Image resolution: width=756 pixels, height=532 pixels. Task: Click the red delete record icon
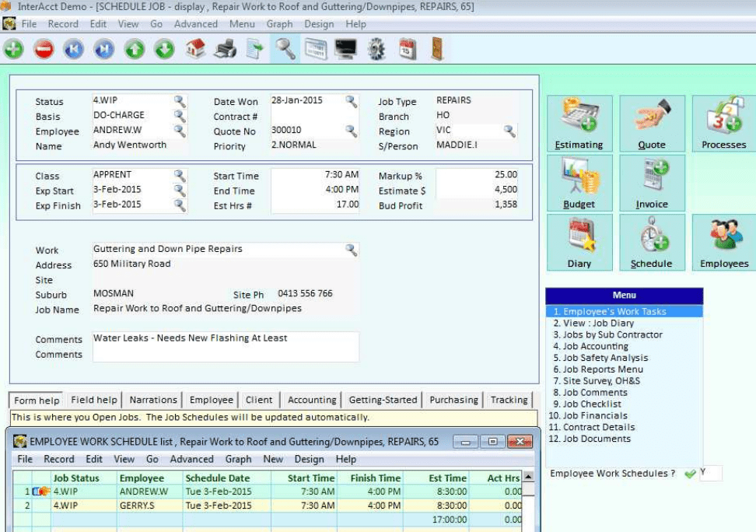click(x=44, y=49)
